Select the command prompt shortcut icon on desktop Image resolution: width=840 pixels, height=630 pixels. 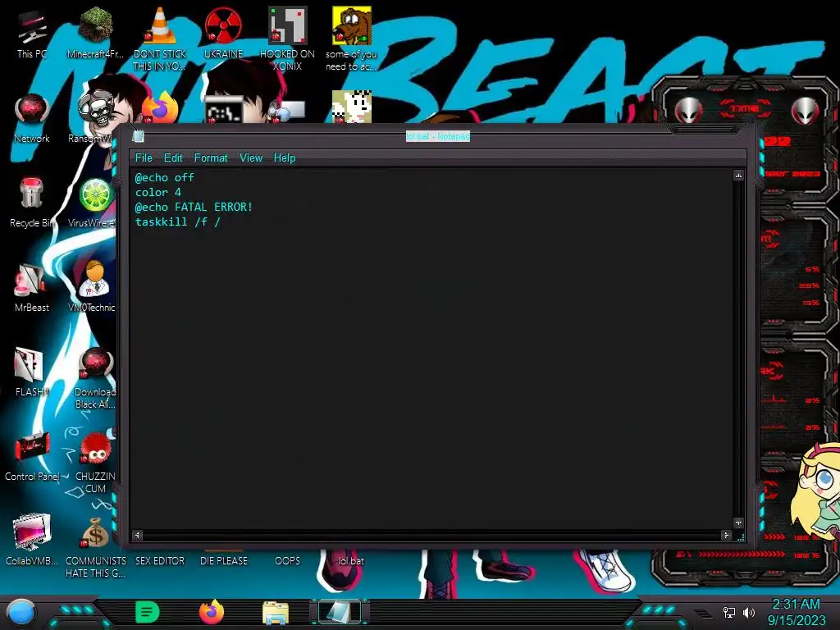pos(224,110)
